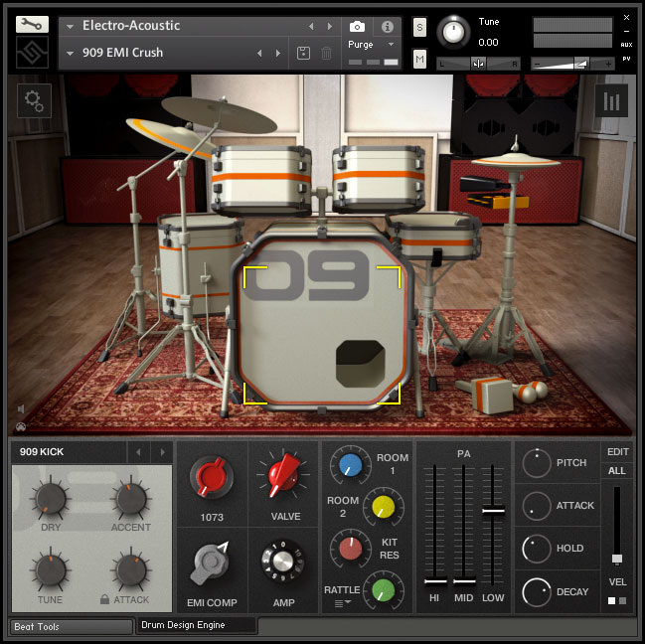The image size is (645, 644).
Task: Click the ATTACK knob in the 909 KICK panel
Action: coord(131,570)
